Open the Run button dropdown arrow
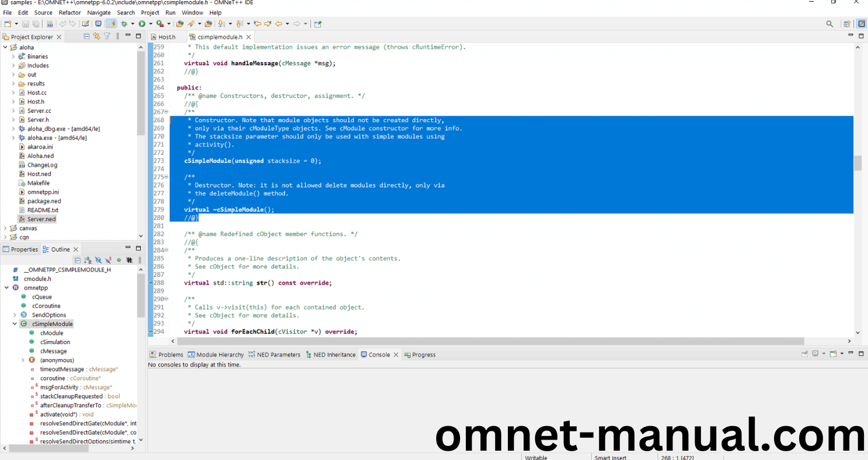The width and height of the screenshot is (868, 460). coord(149,24)
